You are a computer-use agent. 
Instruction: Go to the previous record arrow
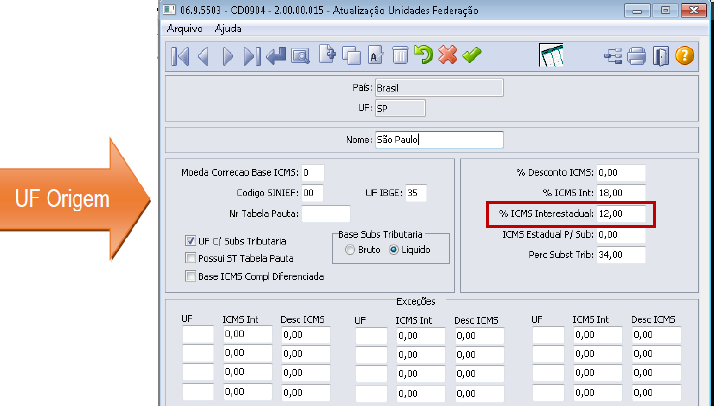tap(204, 56)
